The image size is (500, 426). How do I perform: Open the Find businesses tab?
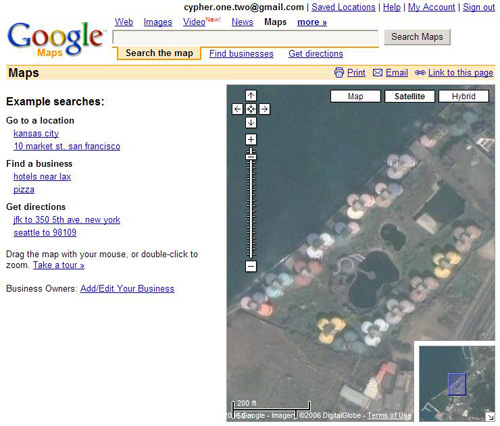tap(241, 54)
